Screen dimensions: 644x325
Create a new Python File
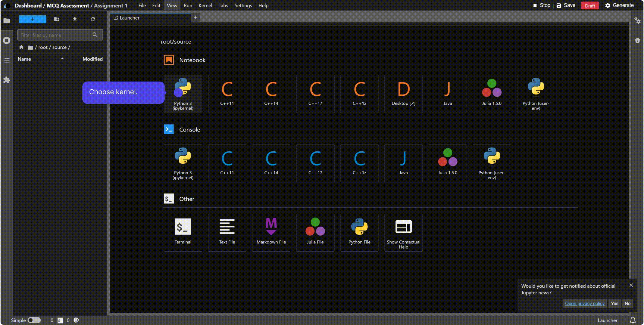point(359,233)
